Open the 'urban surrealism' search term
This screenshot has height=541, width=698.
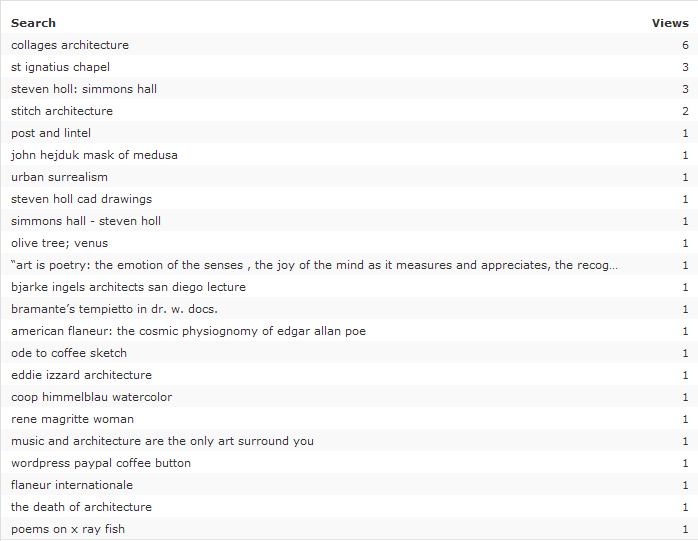(x=59, y=177)
